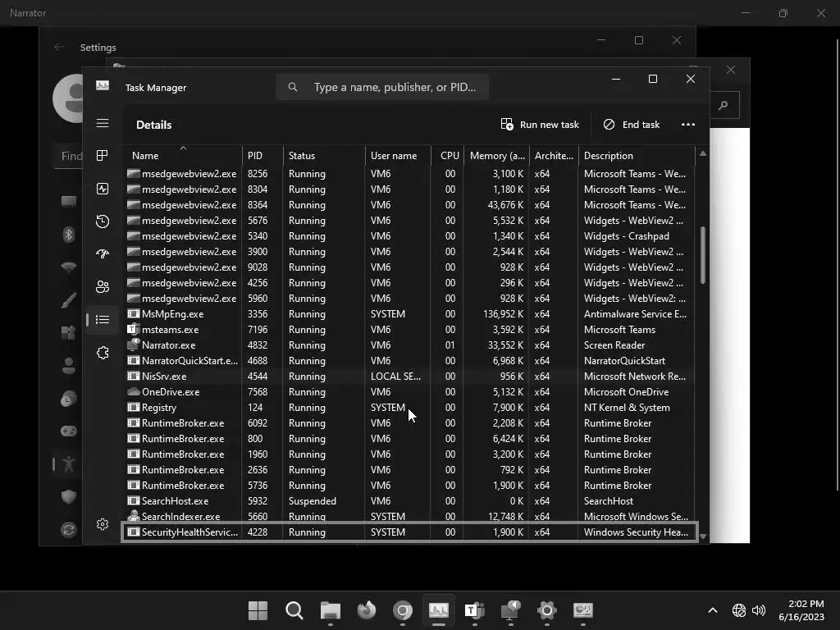Focus the Task Manager search box

coord(382,87)
